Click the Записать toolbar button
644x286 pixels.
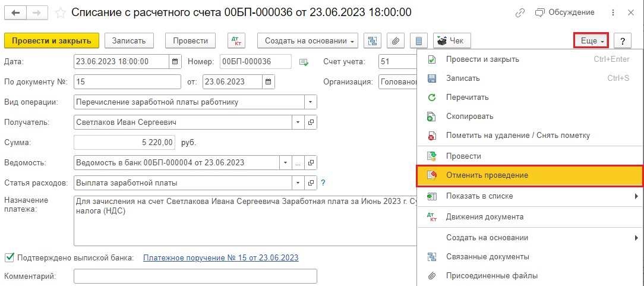click(x=128, y=40)
